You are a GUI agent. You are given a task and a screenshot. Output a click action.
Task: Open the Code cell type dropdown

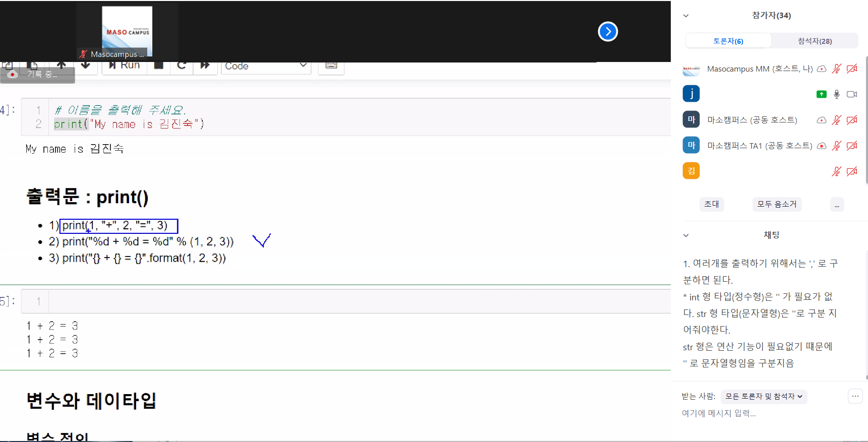(265, 66)
